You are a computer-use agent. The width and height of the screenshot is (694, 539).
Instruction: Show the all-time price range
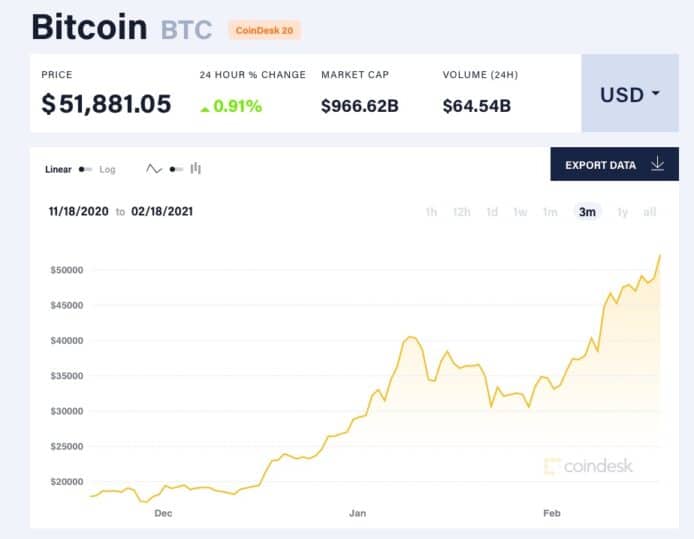pyautogui.click(x=649, y=212)
